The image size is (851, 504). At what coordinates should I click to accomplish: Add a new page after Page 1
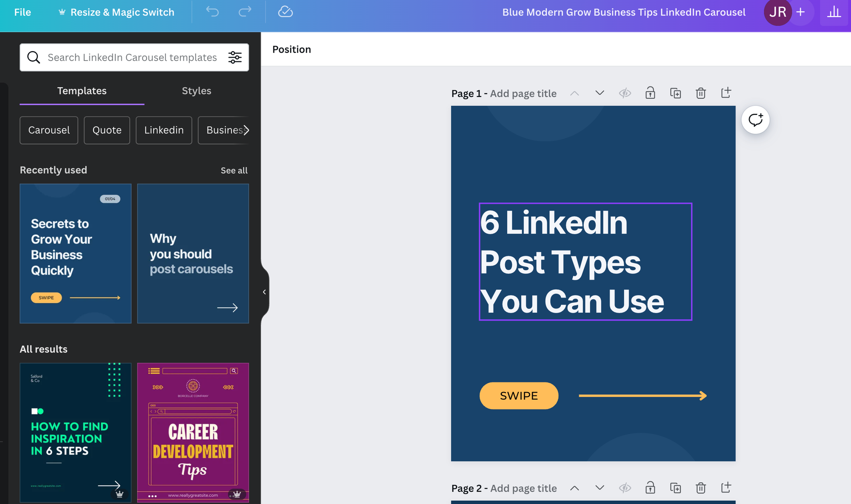click(726, 93)
